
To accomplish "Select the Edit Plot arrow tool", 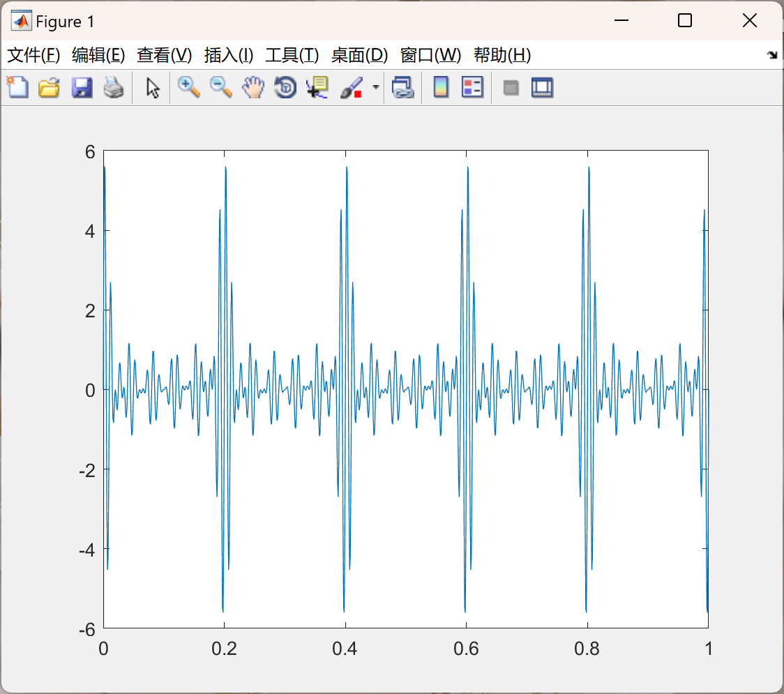I will (153, 87).
